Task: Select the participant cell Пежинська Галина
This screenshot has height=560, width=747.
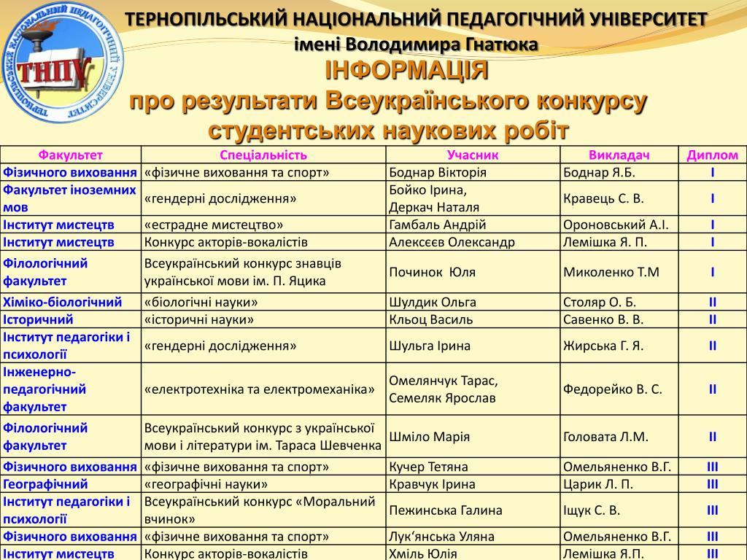Action: click(473, 510)
